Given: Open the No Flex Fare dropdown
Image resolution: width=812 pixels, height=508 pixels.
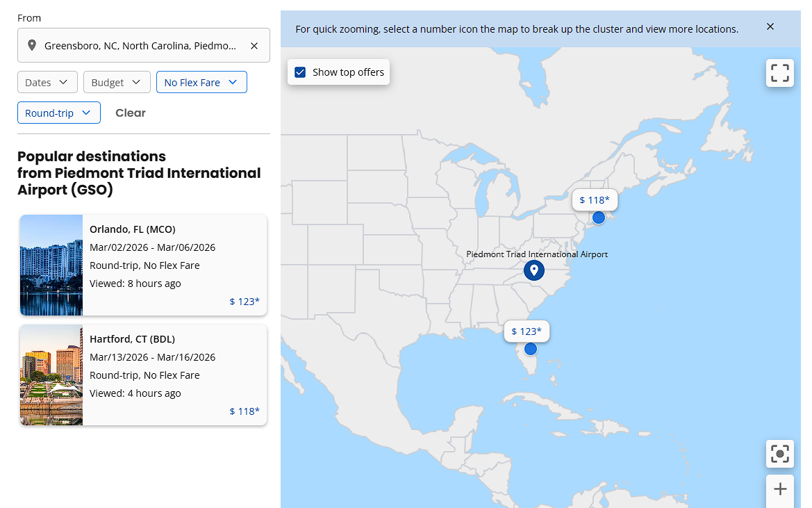Looking at the screenshot, I should coord(201,82).
